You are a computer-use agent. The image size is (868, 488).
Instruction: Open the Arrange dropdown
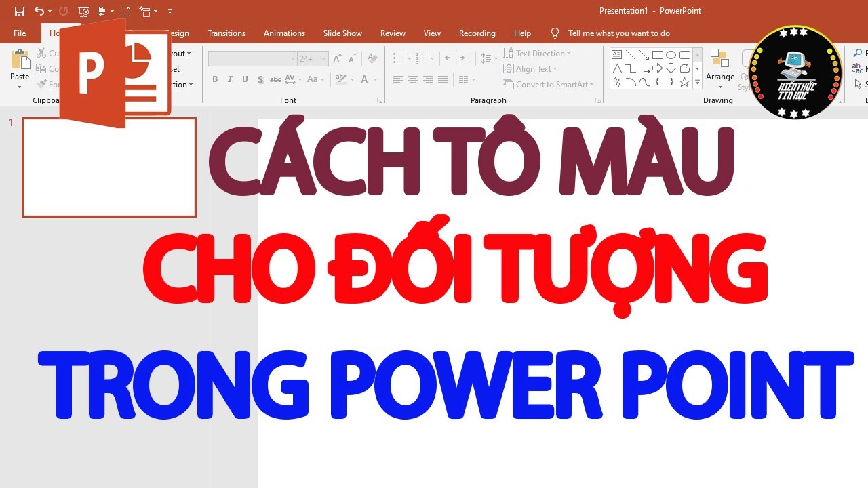click(x=720, y=69)
